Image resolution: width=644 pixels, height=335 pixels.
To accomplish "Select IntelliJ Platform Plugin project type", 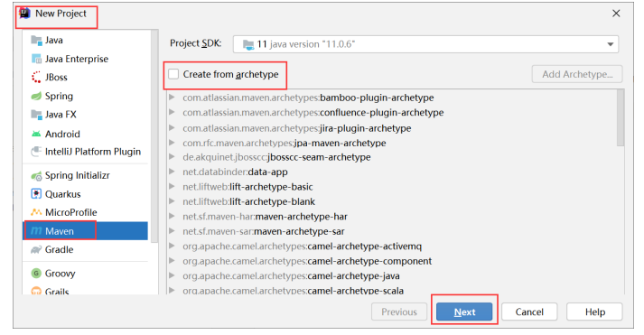I will 86,152.
